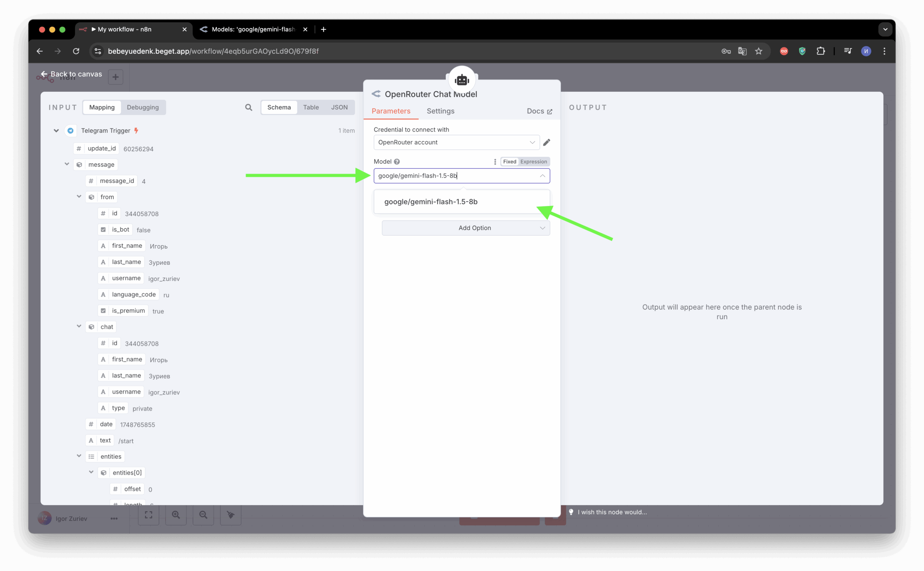Switch input display to the JSON view
The image size is (924, 571).
(x=339, y=107)
